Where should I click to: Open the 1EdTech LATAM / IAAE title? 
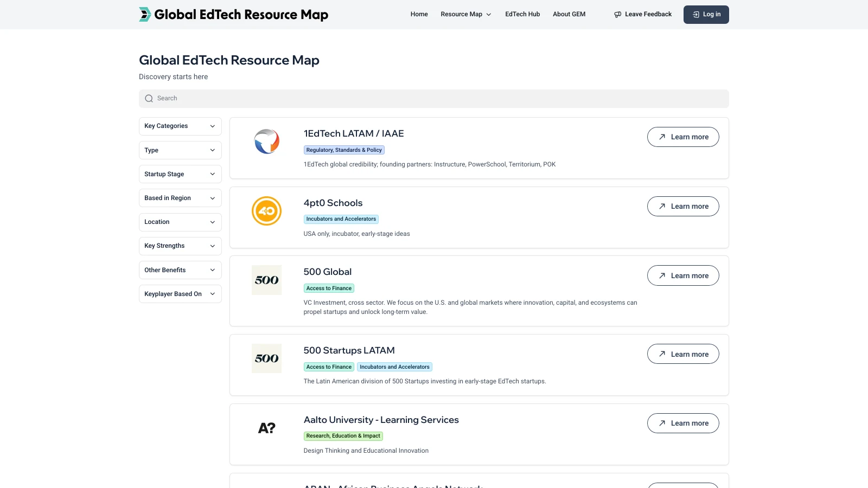[354, 133]
